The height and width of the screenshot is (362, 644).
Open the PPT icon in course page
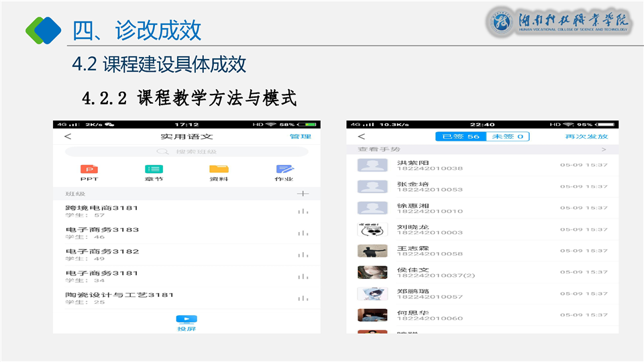89,170
